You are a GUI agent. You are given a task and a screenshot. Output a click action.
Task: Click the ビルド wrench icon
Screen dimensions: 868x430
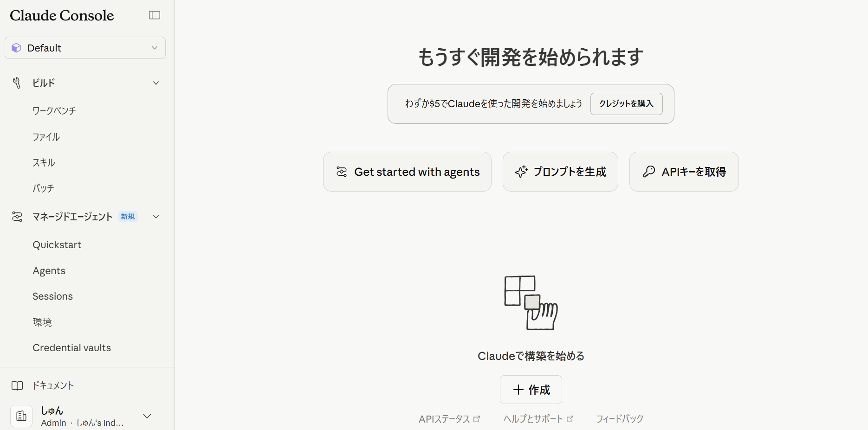[x=17, y=83]
